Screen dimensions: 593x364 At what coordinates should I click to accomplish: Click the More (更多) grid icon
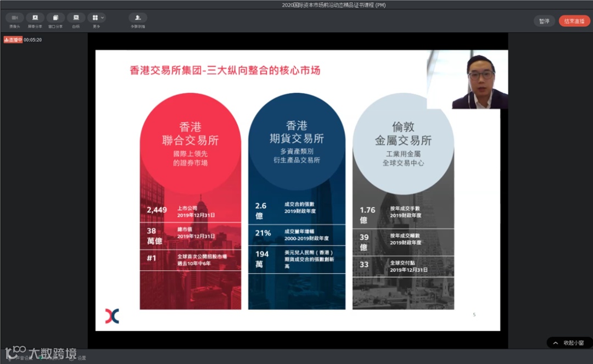[x=95, y=18]
